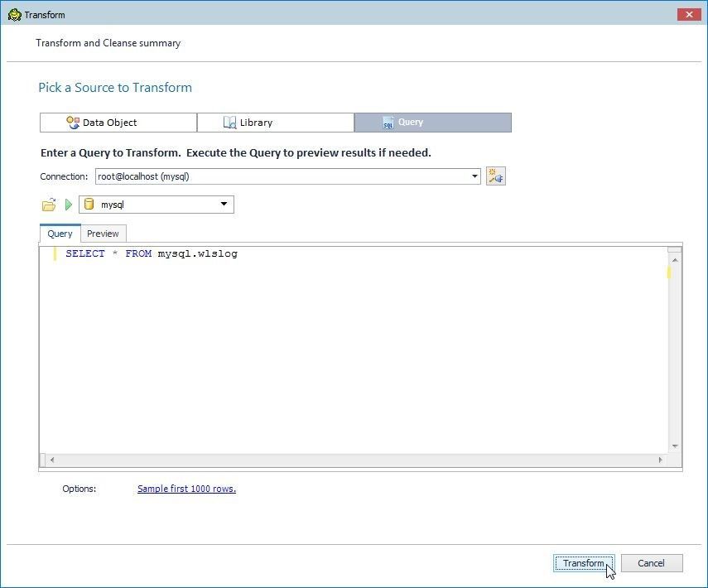This screenshot has height=588, width=708.
Task: Click the new connection wizard icon
Action: click(x=495, y=176)
